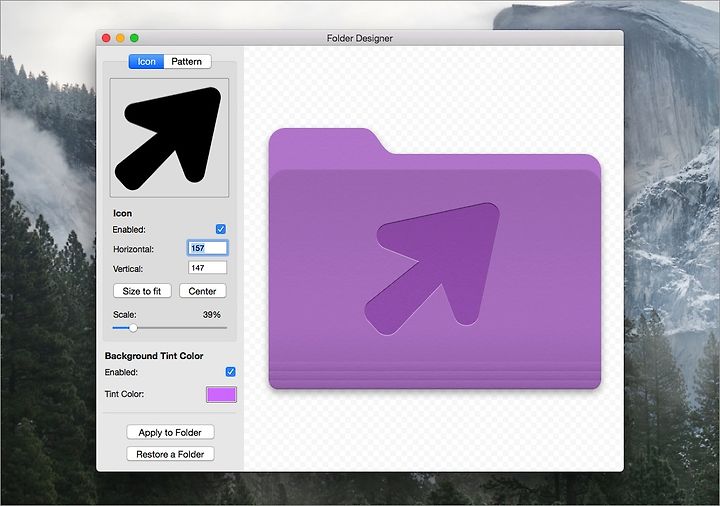Click the Horizontal field showing 157
720x506 pixels.
click(208, 248)
